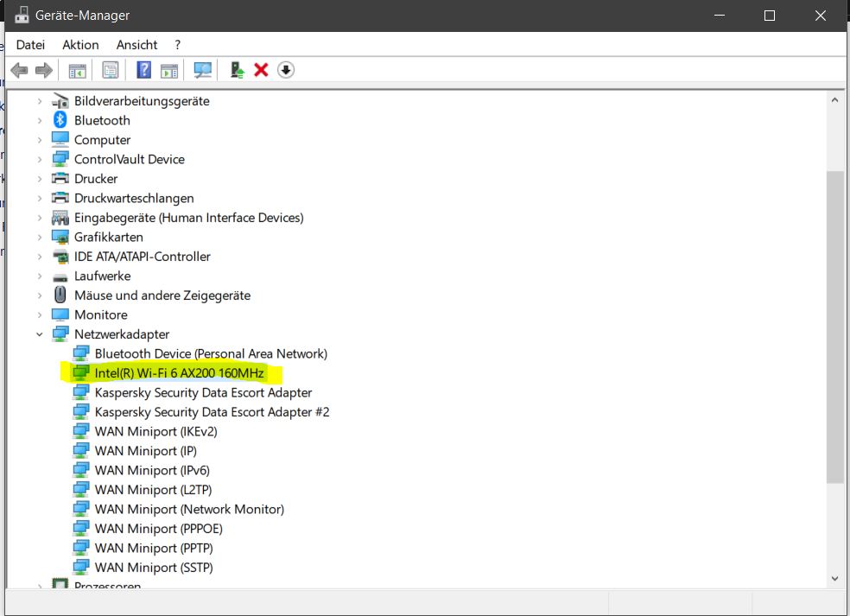850x616 pixels.
Task: Open the Aktion menu
Action: tap(80, 44)
